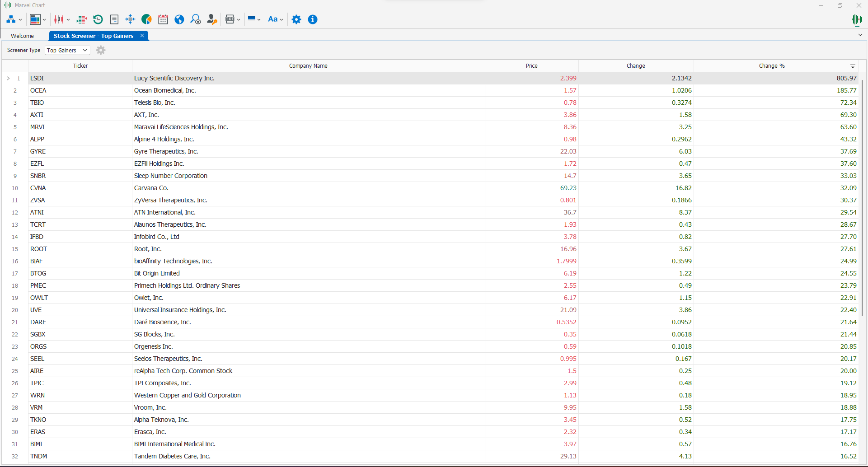Click the BTOG change value 1.22
868x467 pixels.
tap(685, 273)
